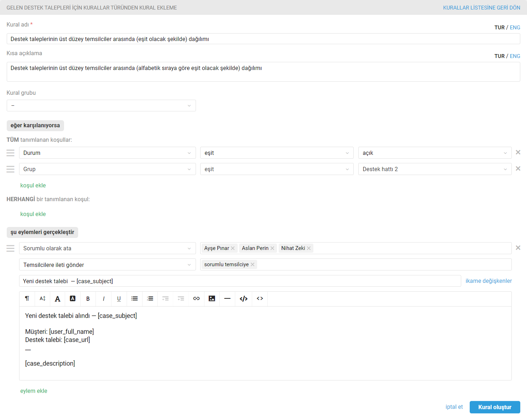The height and width of the screenshot is (420, 527).
Task: Click into the message body editor
Action: [x=265, y=343]
